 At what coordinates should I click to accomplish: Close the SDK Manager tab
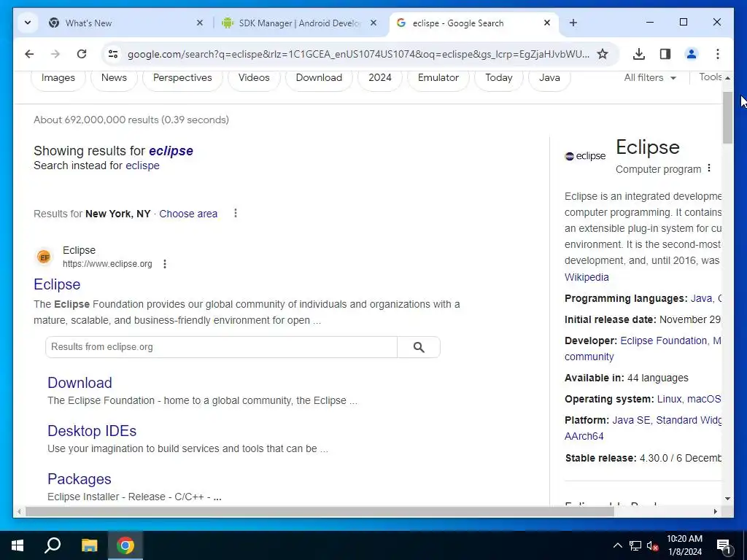point(373,23)
